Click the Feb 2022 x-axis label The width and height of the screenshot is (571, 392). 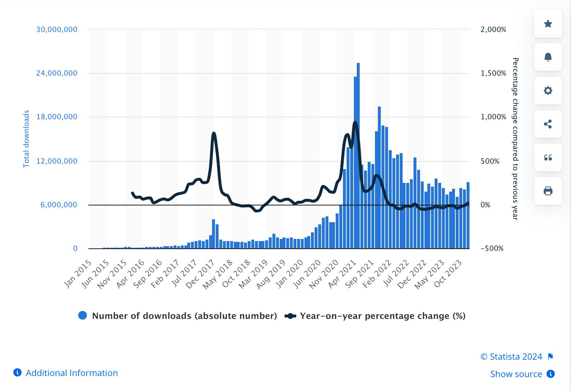377,274
